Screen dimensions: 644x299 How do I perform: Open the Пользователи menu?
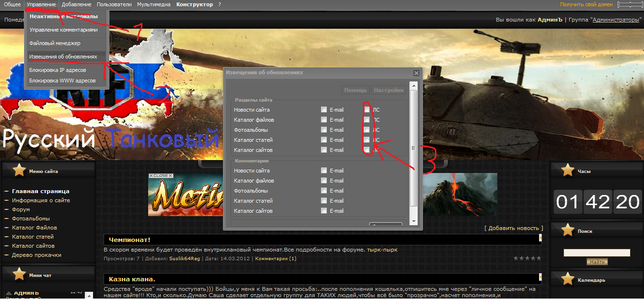(x=114, y=4)
